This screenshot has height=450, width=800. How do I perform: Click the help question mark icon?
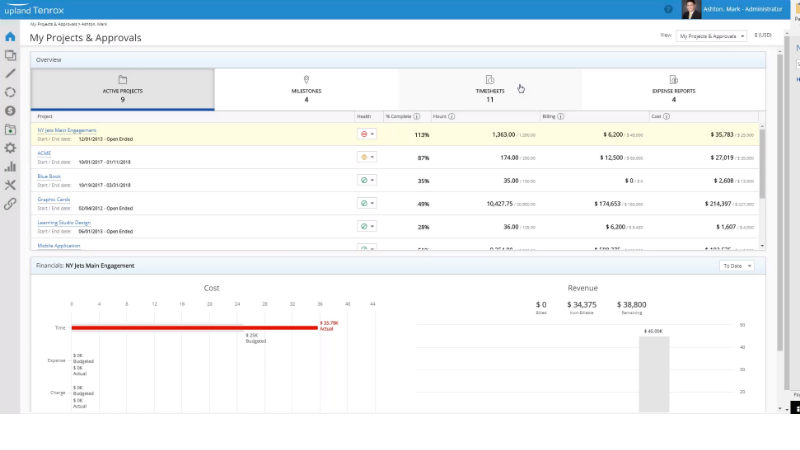click(x=668, y=9)
